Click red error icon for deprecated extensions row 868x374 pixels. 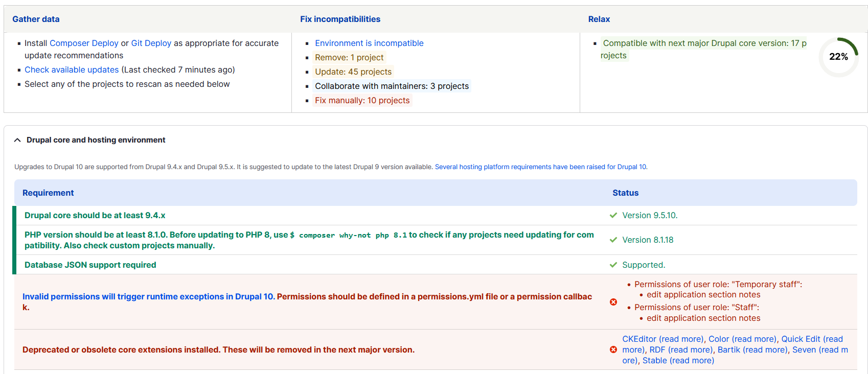point(613,350)
